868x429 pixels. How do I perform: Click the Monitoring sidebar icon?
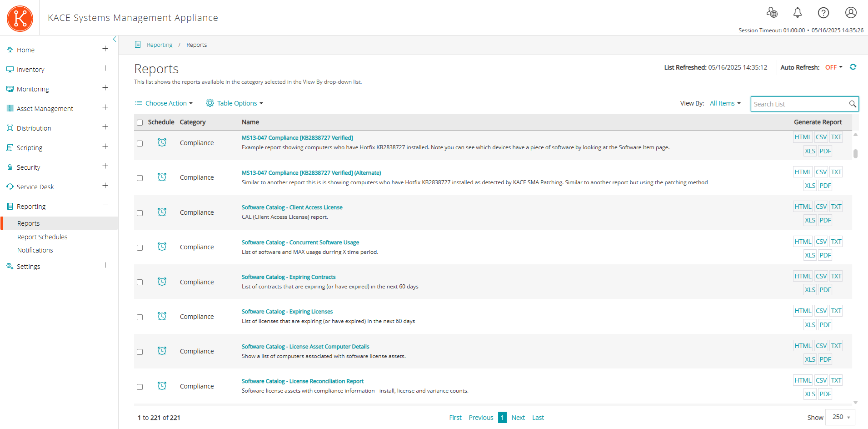(10, 89)
